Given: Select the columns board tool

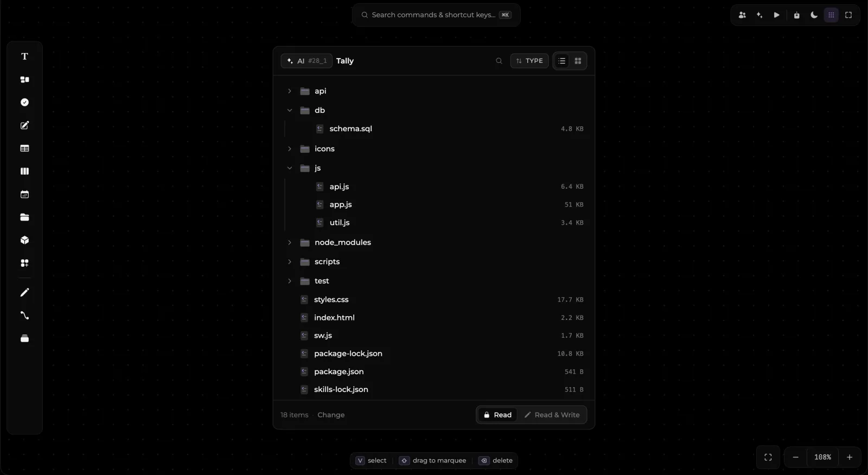Looking at the screenshot, I should coord(24,171).
